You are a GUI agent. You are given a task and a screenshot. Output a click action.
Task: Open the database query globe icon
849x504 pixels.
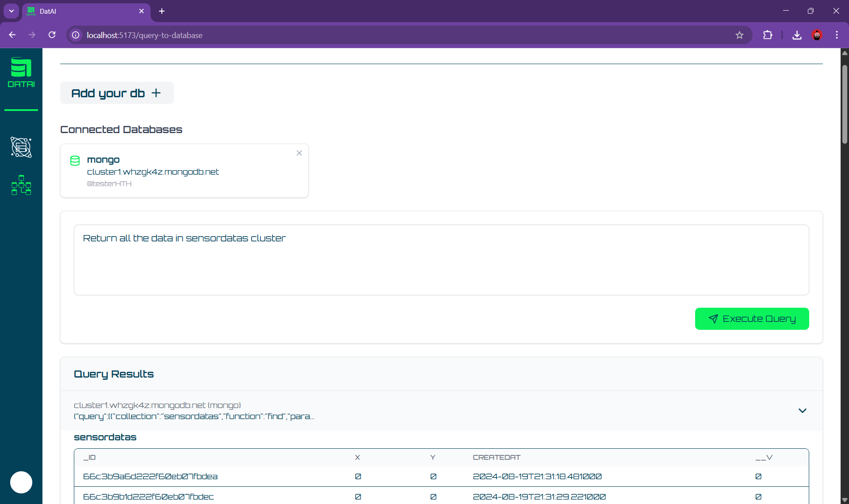pos(21,147)
